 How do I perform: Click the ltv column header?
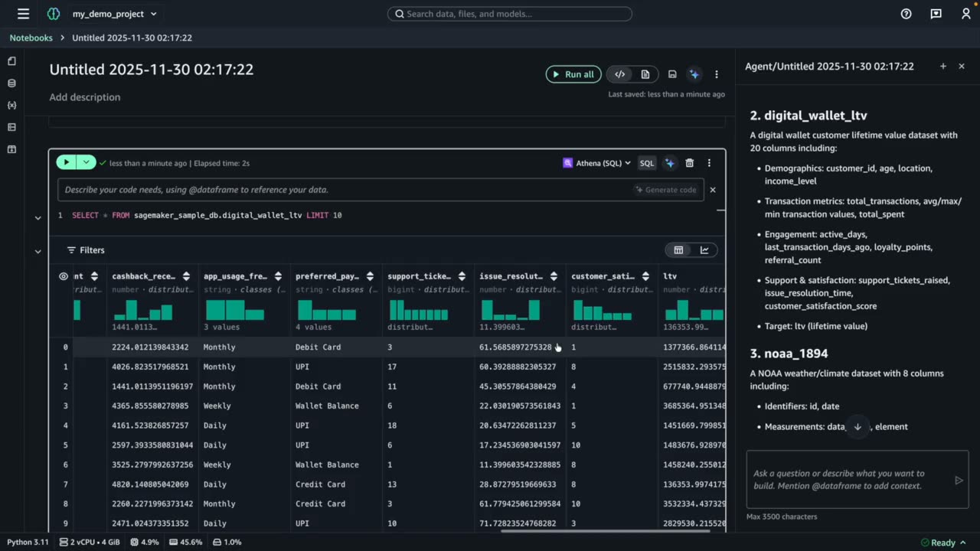pos(670,276)
